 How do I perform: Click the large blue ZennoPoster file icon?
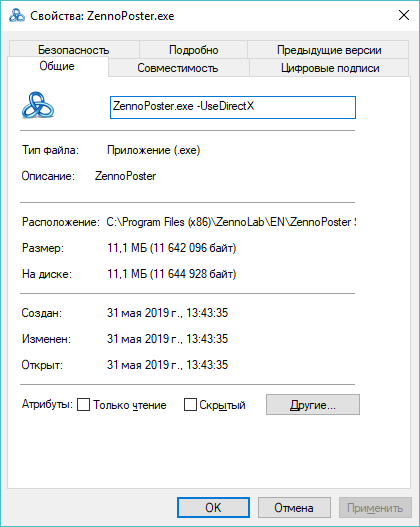tap(38, 105)
